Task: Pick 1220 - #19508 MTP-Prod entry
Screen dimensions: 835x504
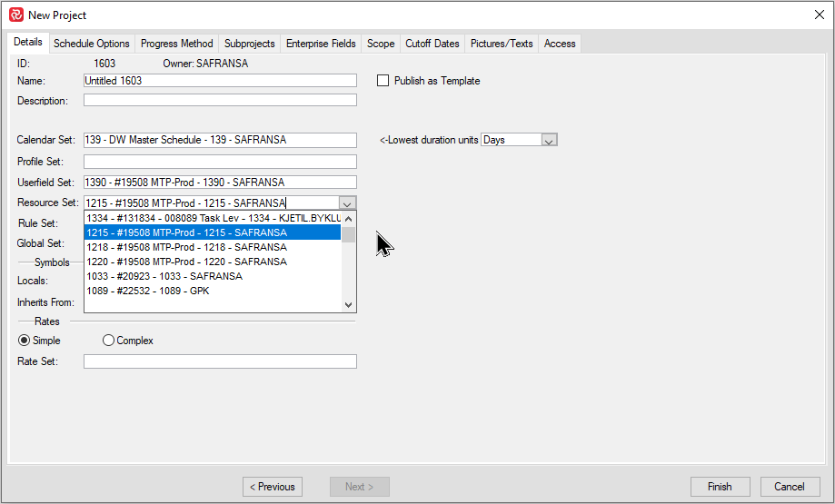Action: tap(213, 262)
